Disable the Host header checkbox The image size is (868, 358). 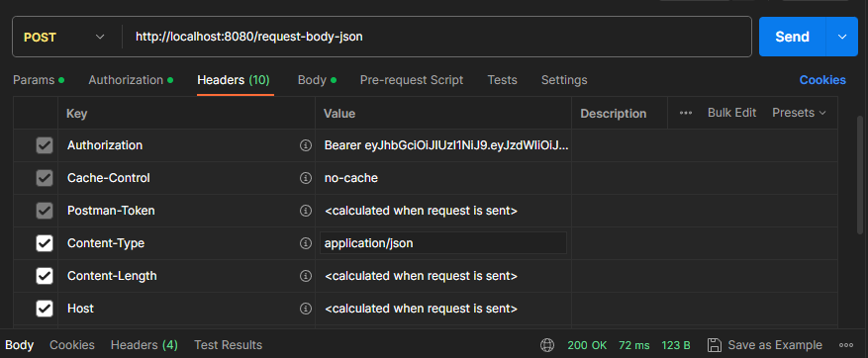coord(45,309)
